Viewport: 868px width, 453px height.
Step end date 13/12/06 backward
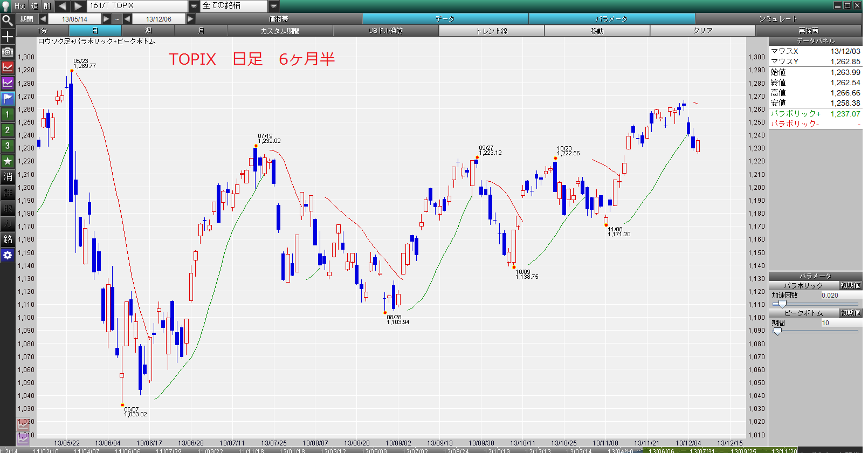tap(127, 19)
